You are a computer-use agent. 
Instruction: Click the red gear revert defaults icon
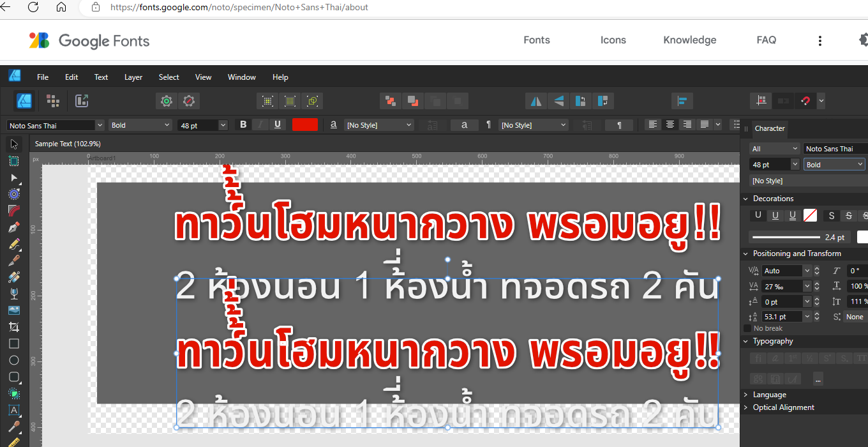189,101
